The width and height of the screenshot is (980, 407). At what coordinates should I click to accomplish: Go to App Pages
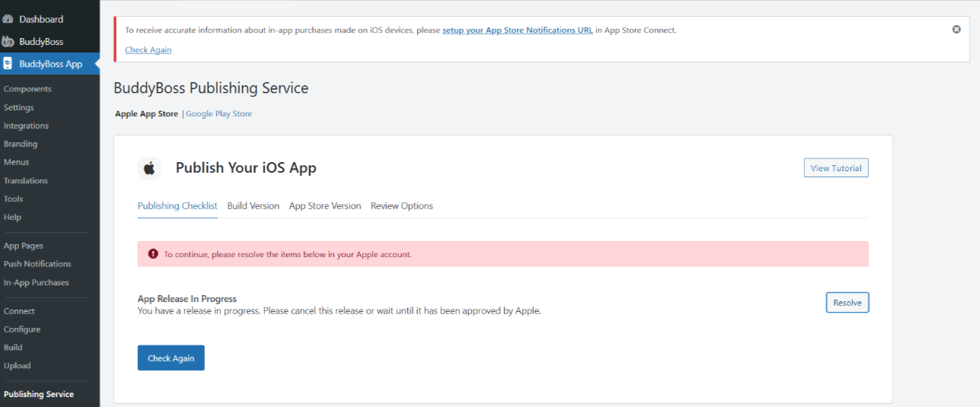(24, 246)
